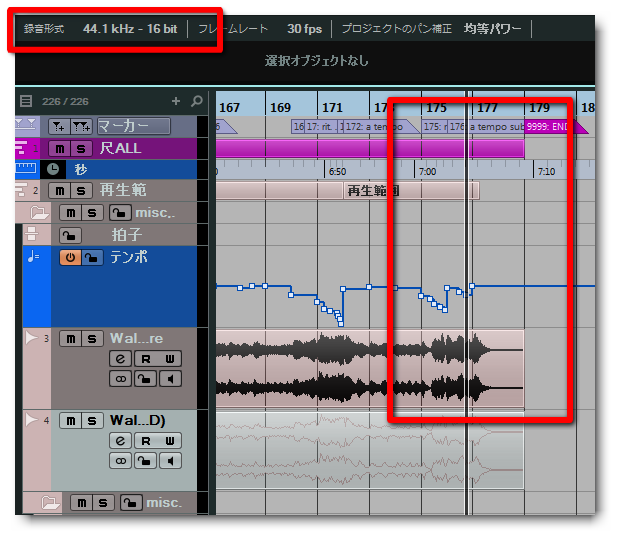Click the 選択オブジェクトなし info line
The width and height of the screenshot is (622, 542).
(x=317, y=61)
